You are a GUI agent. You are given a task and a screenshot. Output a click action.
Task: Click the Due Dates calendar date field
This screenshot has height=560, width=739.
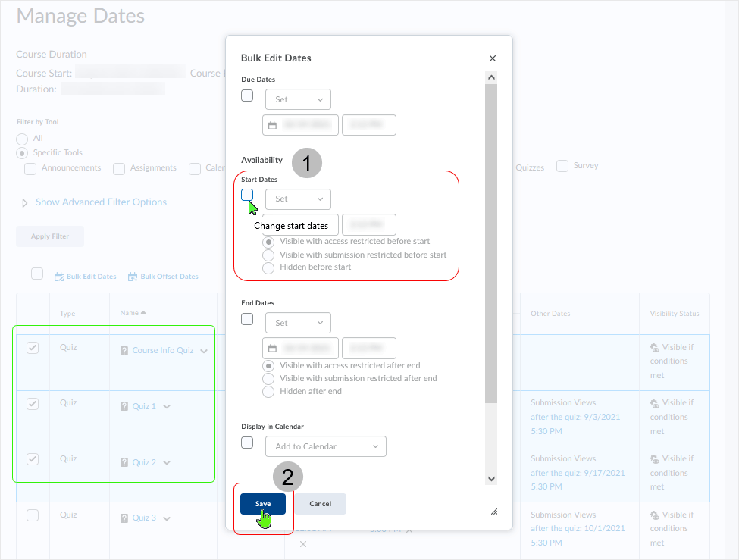pyautogui.click(x=300, y=125)
